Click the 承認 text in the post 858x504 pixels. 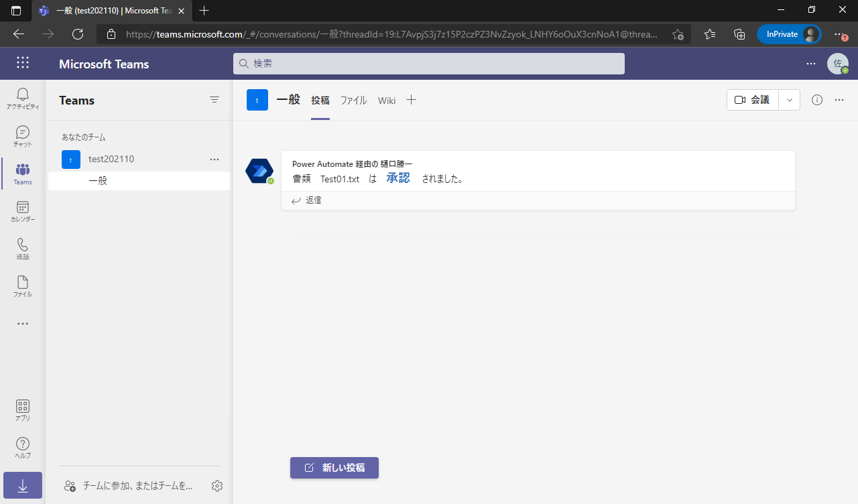[x=398, y=178]
